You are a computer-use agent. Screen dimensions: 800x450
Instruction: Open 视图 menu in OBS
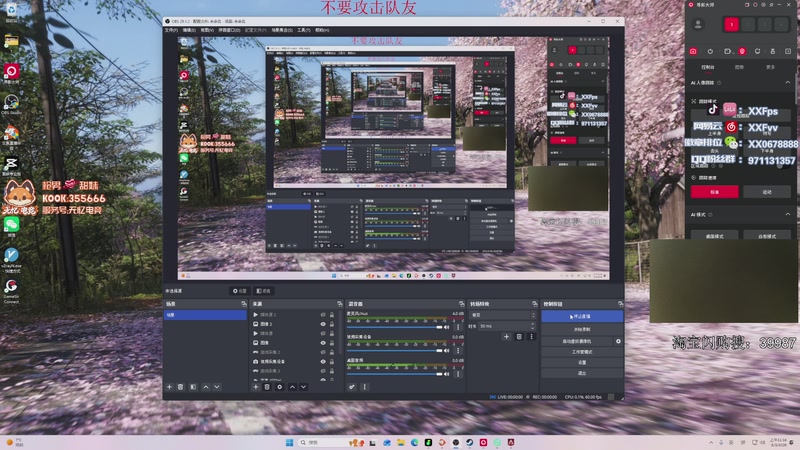coord(207,31)
